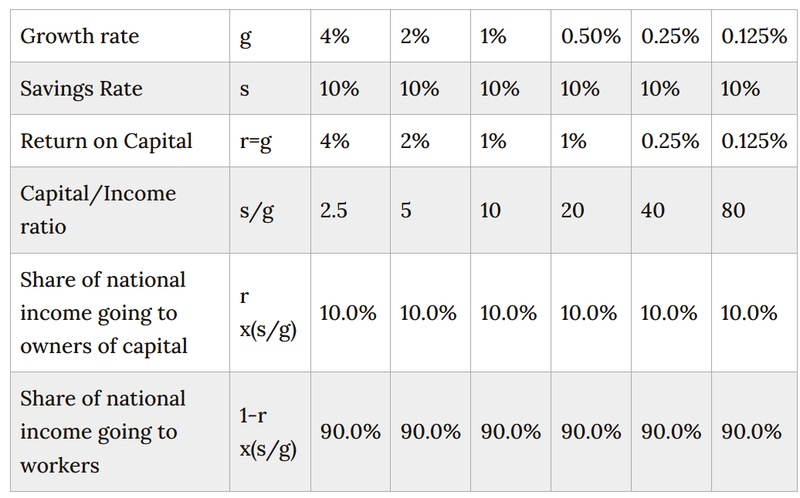
Task: Click the 0.50% growth rate value
Action: coord(590,36)
